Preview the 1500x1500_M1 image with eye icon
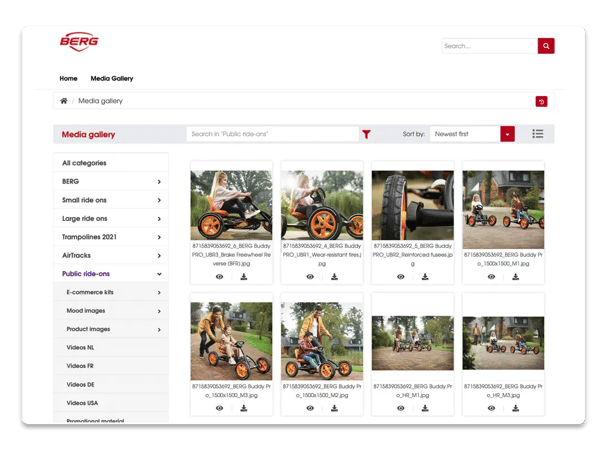The height and width of the screenshot is (450, 600). point(491,277)
